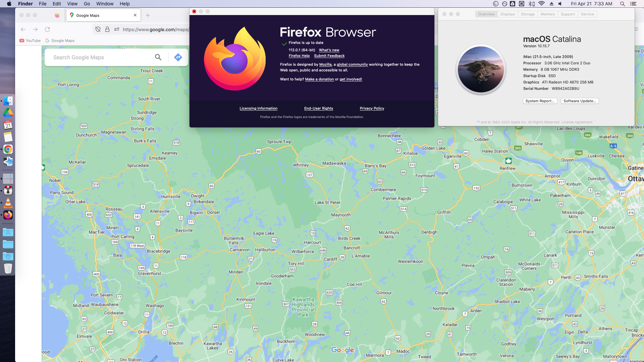
Task: Switch to the Support tab in About This Mac
Action: pos(568,14)
